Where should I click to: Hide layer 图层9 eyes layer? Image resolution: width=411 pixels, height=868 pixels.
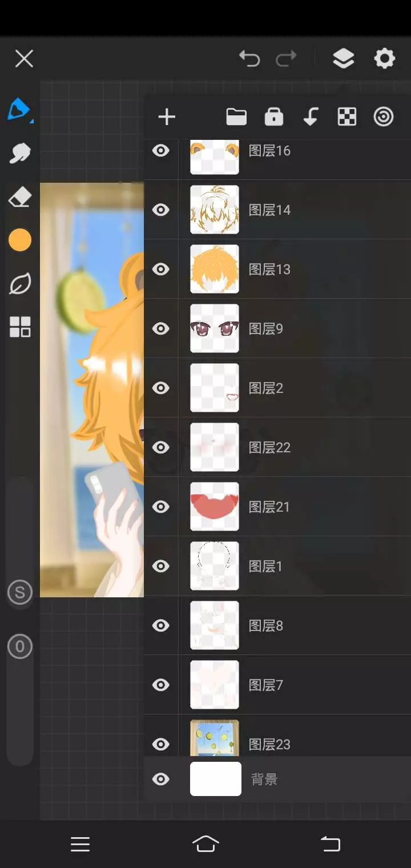click(x=161, y=329)
